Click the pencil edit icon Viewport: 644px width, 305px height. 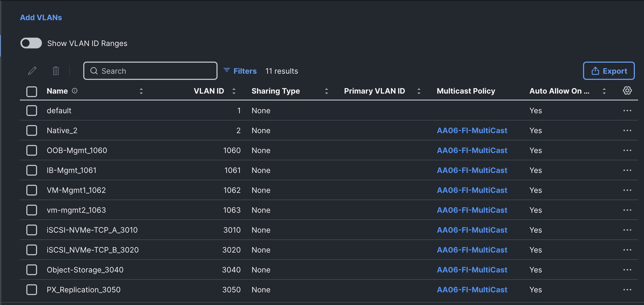32,71
